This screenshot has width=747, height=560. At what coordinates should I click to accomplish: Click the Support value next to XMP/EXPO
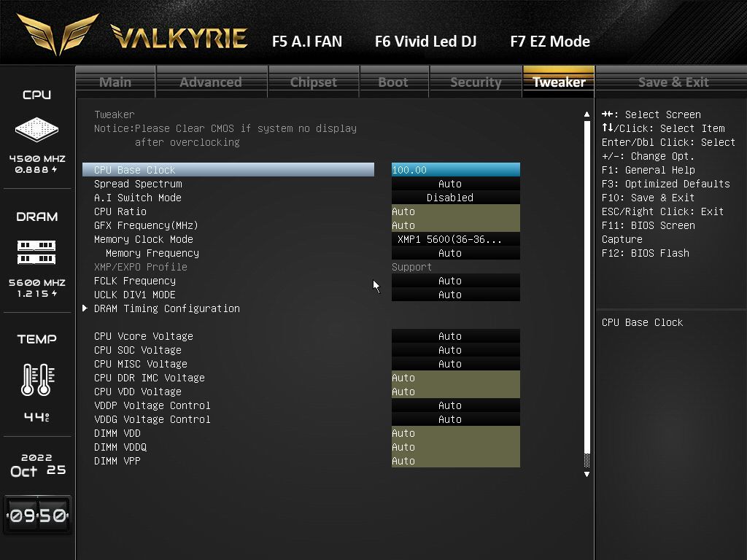pos(411,267)
